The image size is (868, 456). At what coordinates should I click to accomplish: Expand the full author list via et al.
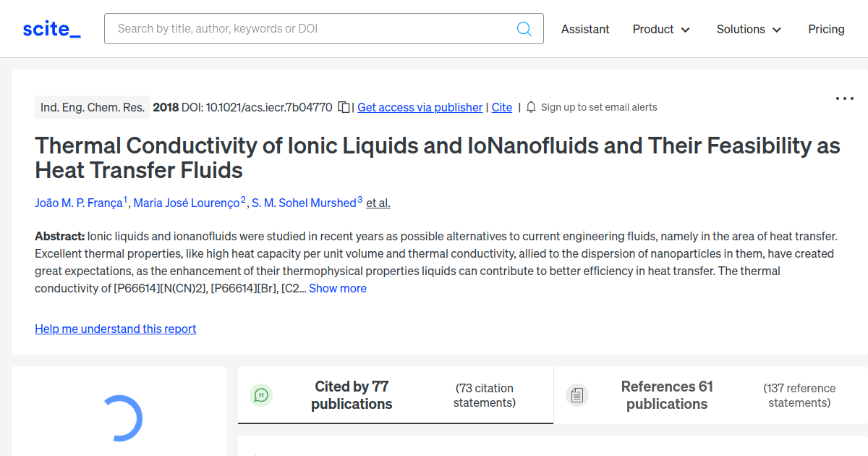tap(378, 203)
